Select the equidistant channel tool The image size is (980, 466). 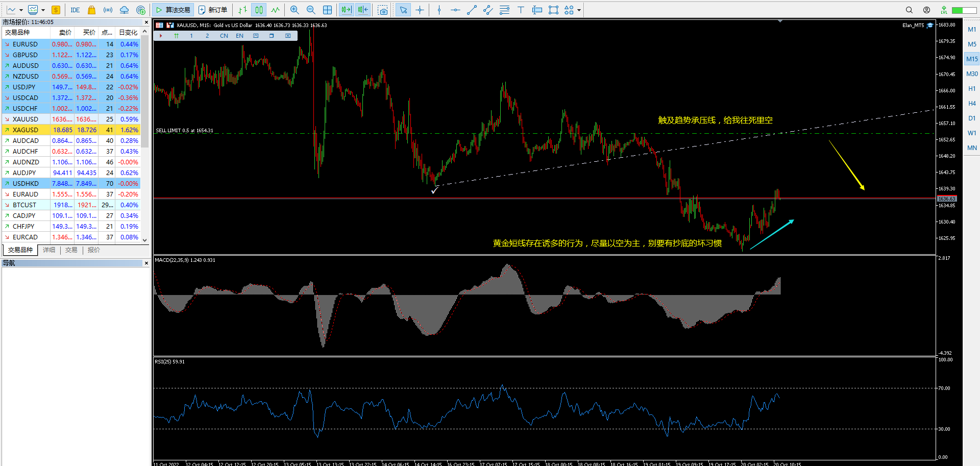click(x=488, y=10)
